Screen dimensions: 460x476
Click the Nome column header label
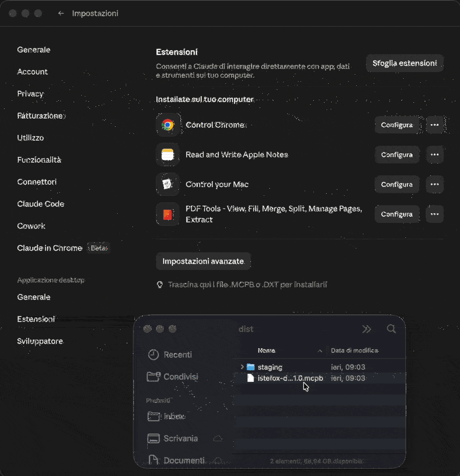(x=266, y=350)
